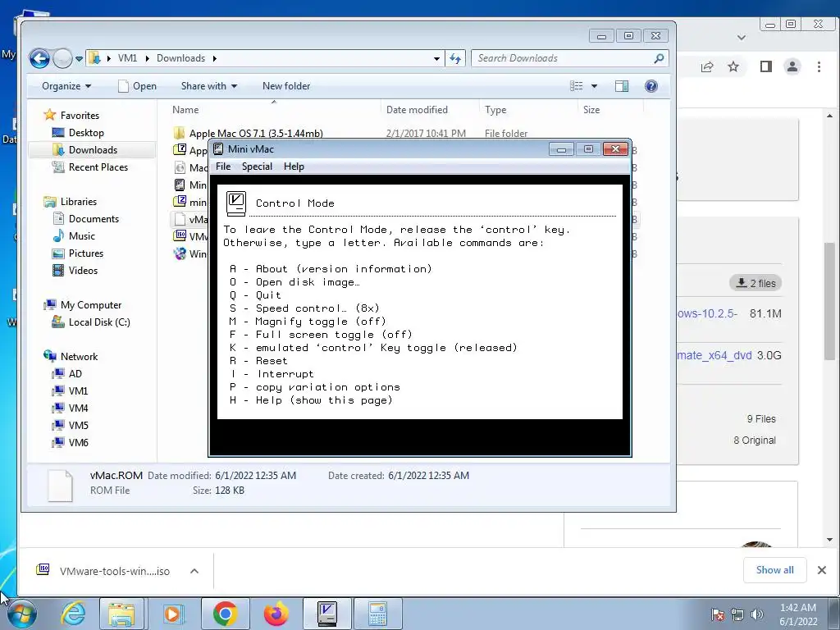This screenshot has width=840, height=630.
Task: Click Chrome bookmark star icon
Action: pos(733,66)
